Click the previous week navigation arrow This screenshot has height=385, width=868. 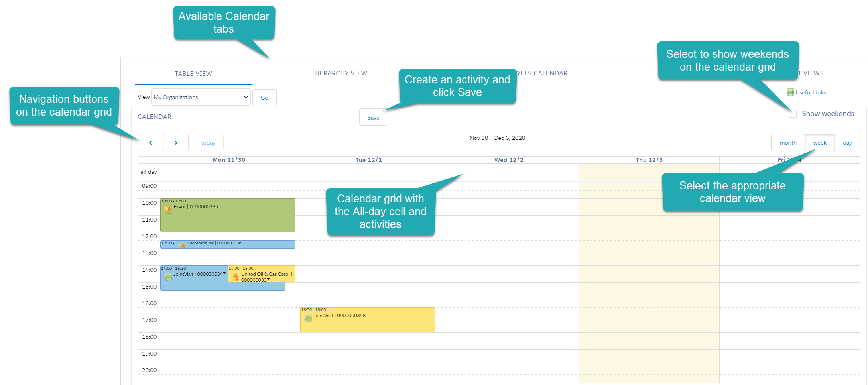[150, 142]
